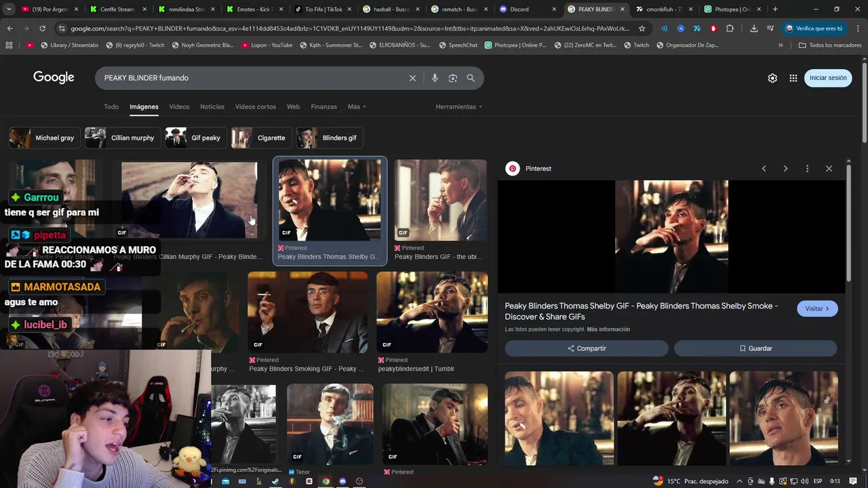Open Chrome downloads
This screenshot has width=868, height=488.
[x=754, y=28]
